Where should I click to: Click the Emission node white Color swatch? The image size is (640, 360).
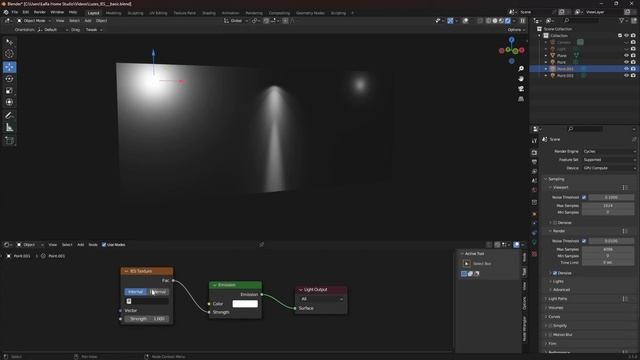click(245, 304)
